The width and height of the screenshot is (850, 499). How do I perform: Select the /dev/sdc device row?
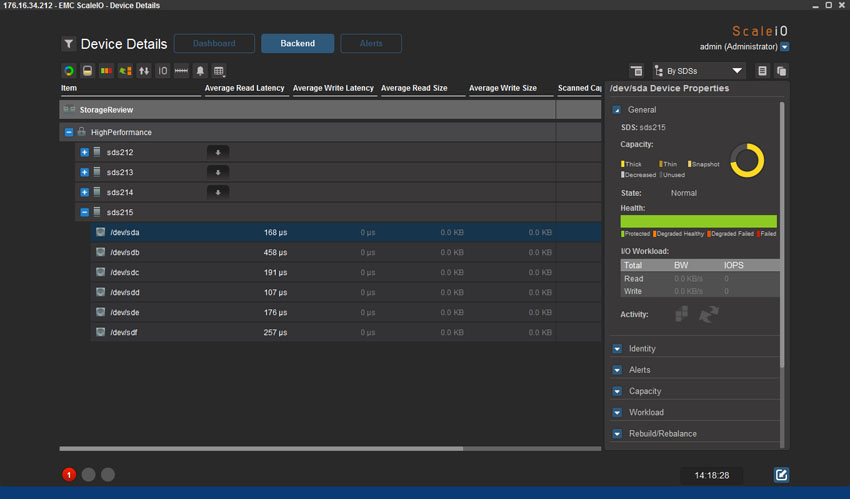point(346,272)
